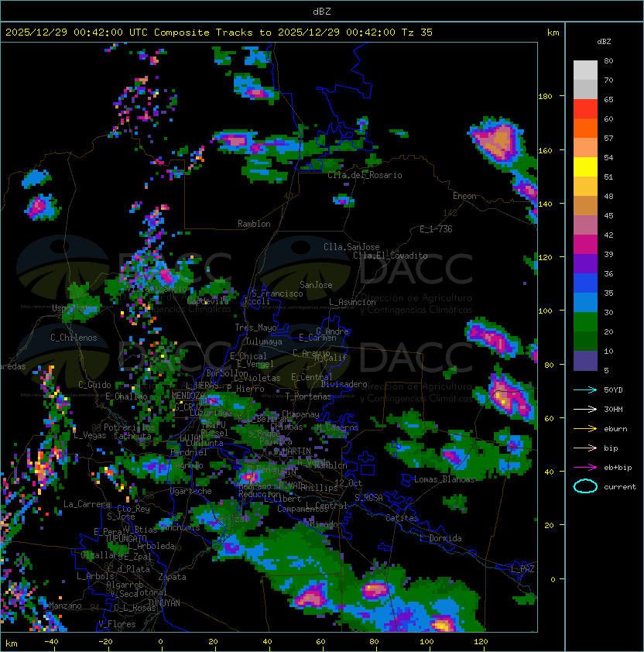Click the Potrerillos map label
The height and width of the screenshot is (652, 644).
(129, 427)
